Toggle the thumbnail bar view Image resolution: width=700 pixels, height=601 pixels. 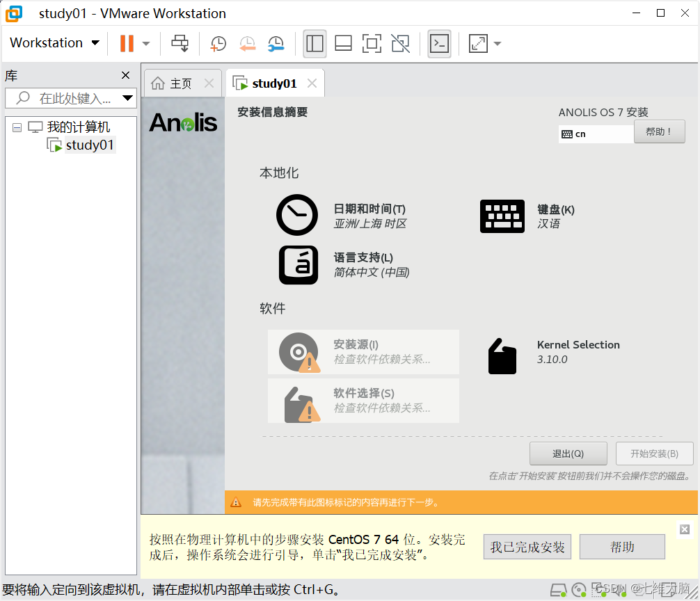343,44
